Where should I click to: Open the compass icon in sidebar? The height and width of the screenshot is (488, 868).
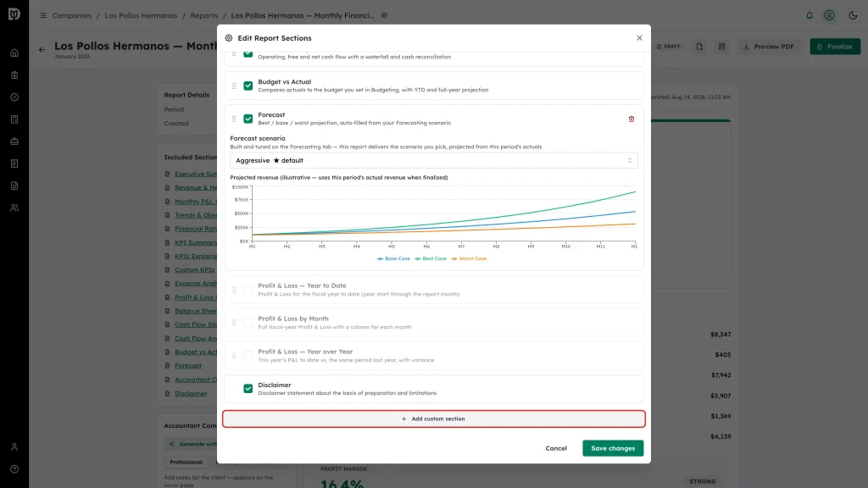point(14,97)
